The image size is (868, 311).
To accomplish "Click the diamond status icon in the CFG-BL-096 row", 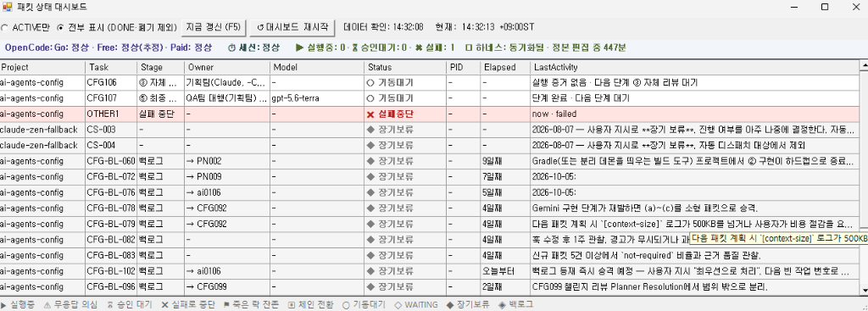I will point(370,287).
